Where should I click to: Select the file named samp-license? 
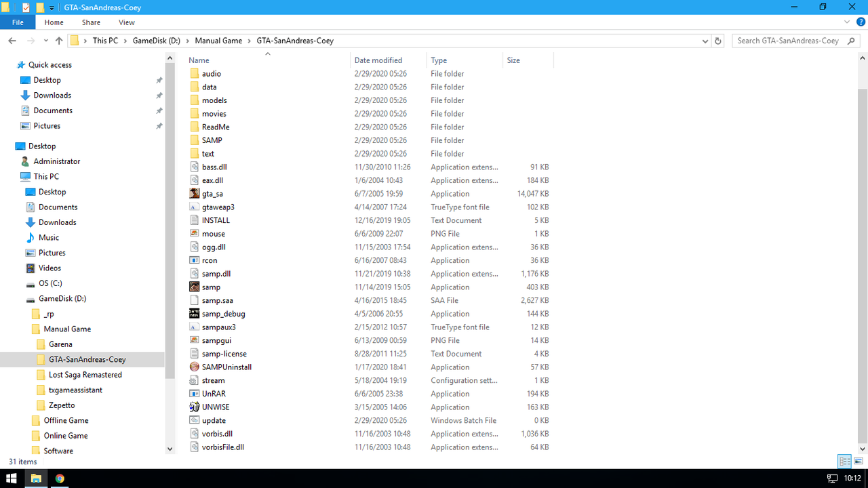[x=224, y=354]
